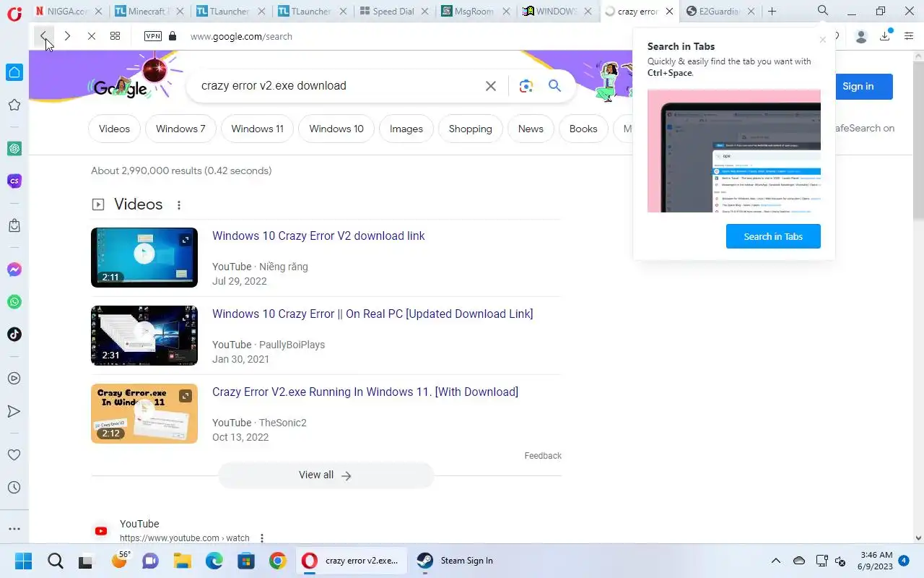Switch to the Speed Dial tab

click(393, 12)
